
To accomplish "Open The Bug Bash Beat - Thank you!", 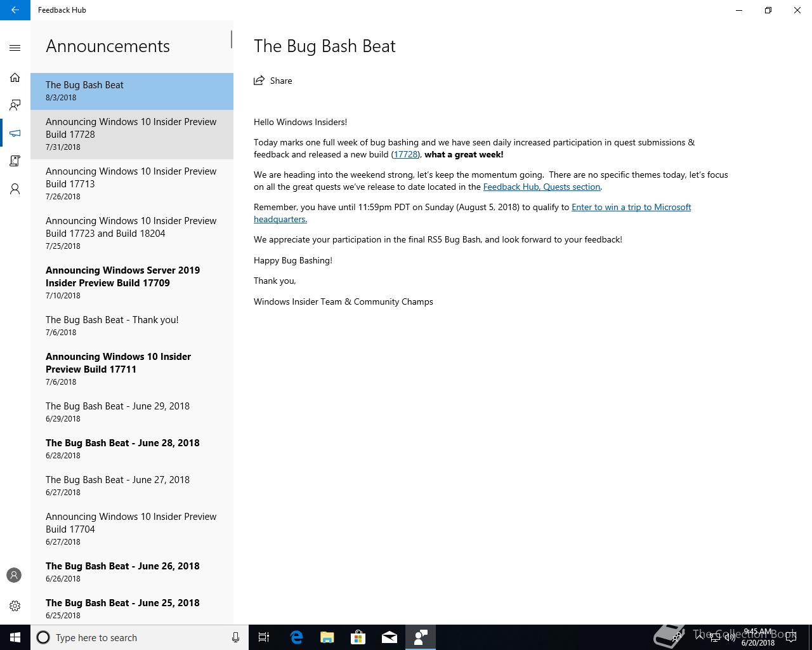I will pos(132,326).
